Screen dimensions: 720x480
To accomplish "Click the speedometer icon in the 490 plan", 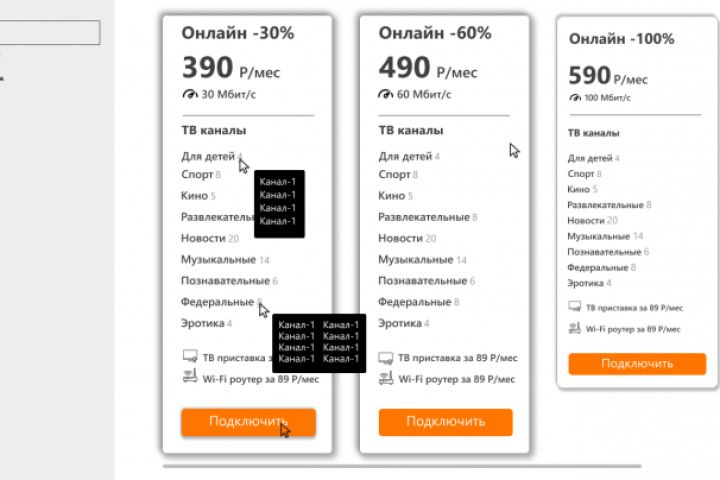I will click(x=386, y=95).
